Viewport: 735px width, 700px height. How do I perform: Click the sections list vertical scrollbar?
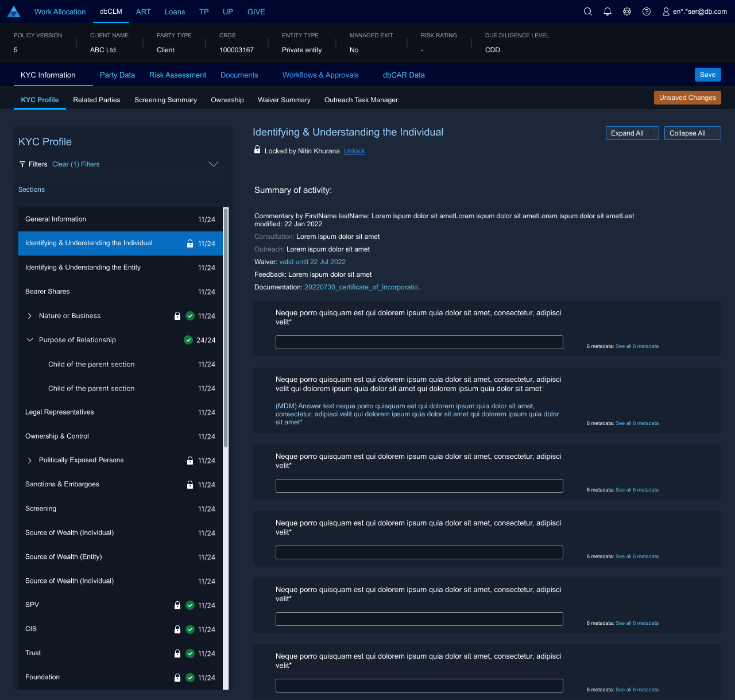point(226,327)
